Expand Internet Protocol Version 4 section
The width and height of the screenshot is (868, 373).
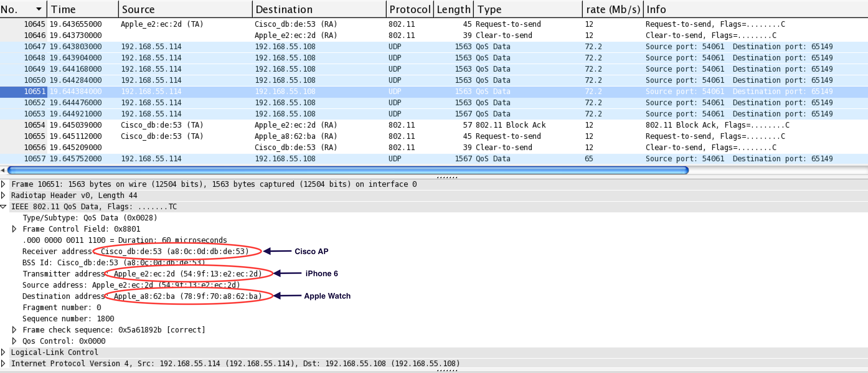(3, 363)
